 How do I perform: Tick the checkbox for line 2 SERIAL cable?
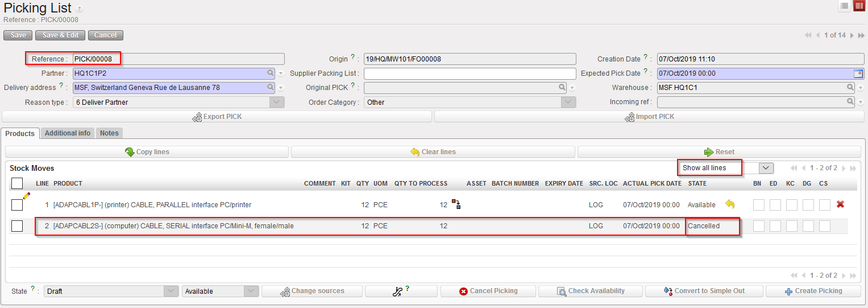tap(17, 226)
